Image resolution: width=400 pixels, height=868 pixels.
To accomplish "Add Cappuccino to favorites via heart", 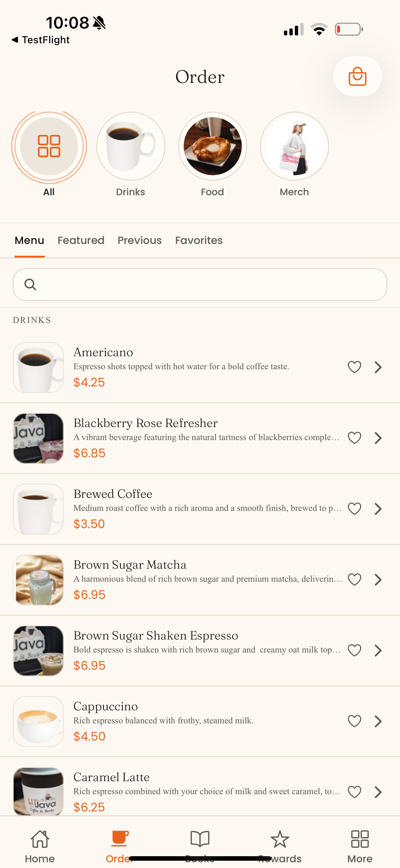I will point(354,721).
